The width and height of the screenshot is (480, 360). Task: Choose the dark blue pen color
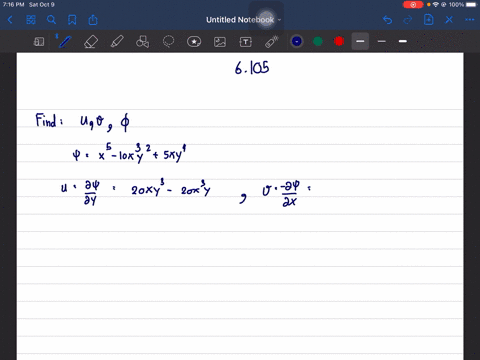click(x=297, y=41)
